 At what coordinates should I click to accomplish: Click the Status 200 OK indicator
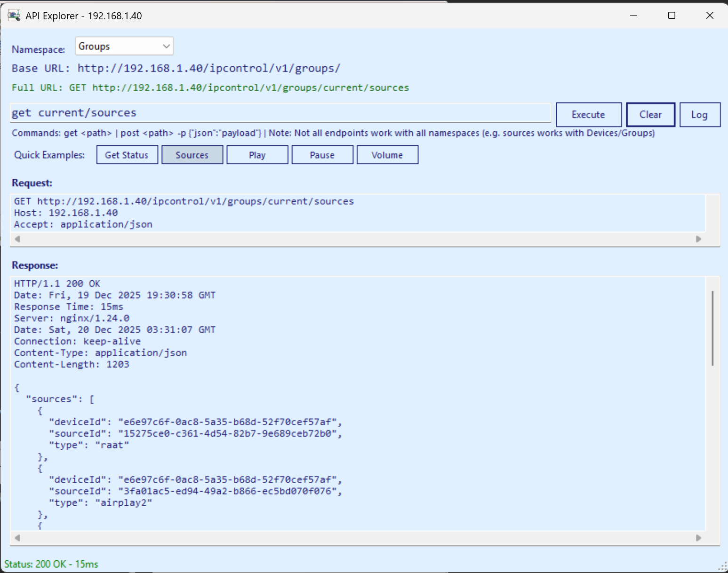52,564
